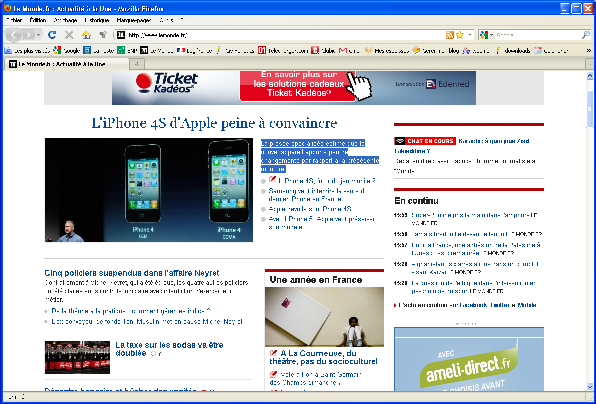
Task: Open the downloads bookmark in the bookmarks bar
Action: (512, 50)
